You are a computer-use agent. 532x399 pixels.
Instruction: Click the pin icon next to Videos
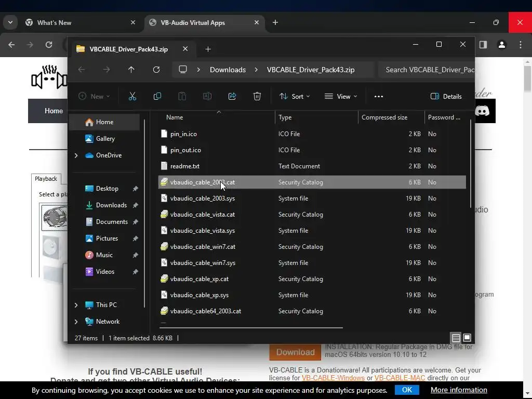point(136,272)
